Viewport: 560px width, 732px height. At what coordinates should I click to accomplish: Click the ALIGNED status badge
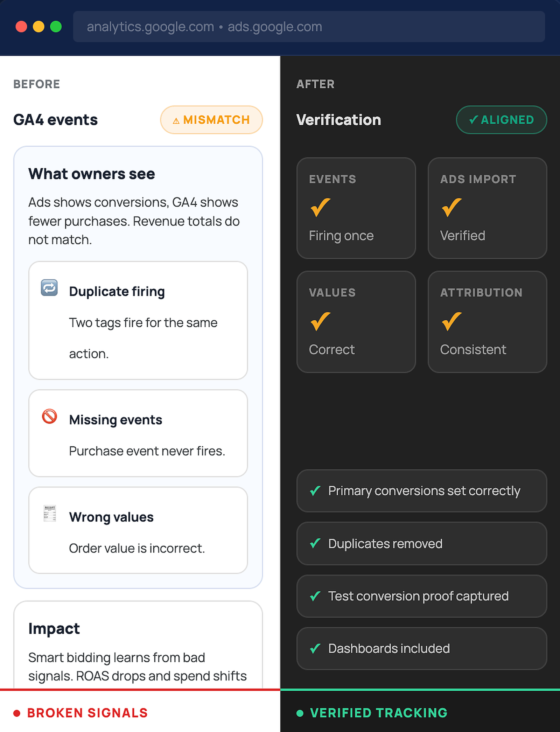(501, 120)
